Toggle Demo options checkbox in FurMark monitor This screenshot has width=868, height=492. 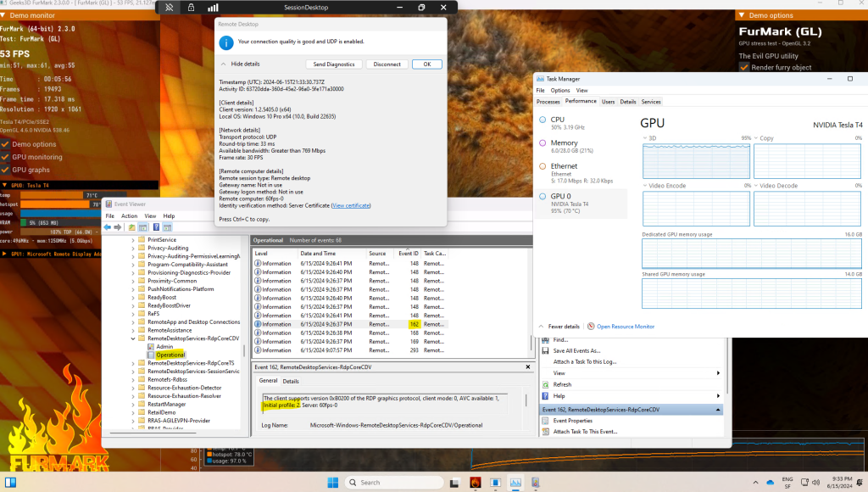click(6, 144)
